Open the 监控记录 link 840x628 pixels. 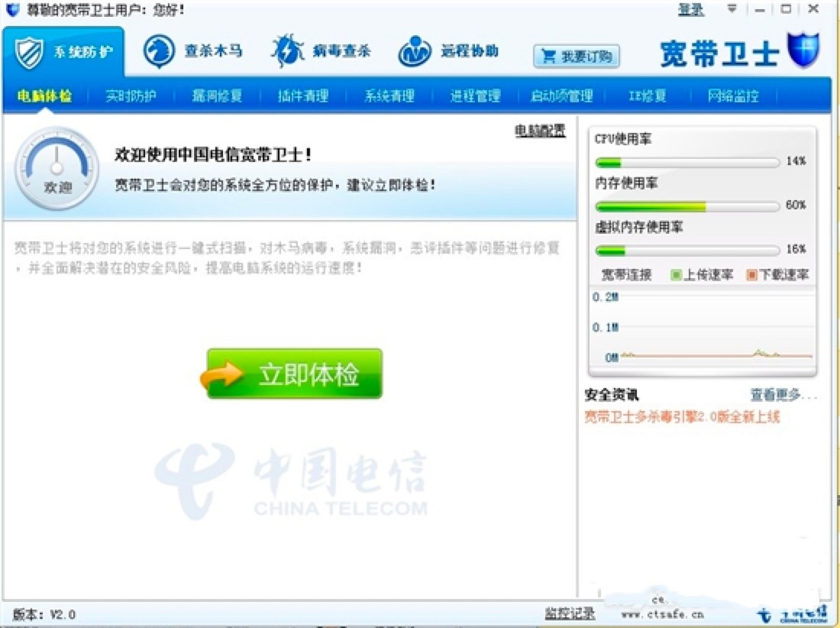[x=570, y=613]
